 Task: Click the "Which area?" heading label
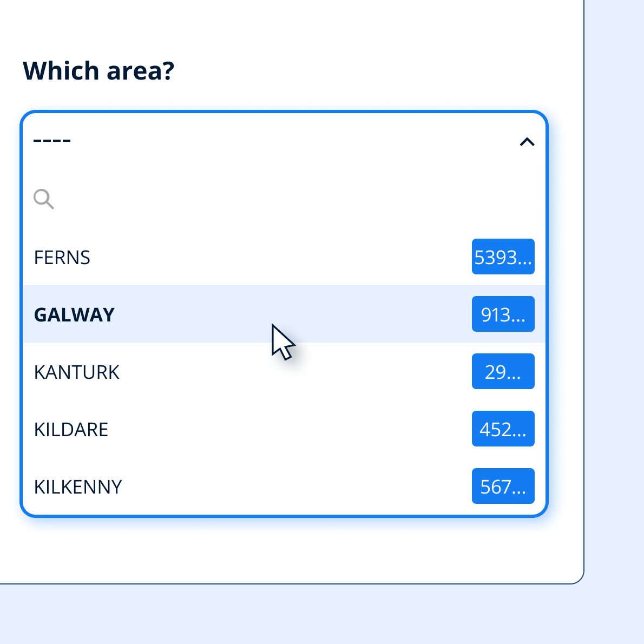point(98,71)
